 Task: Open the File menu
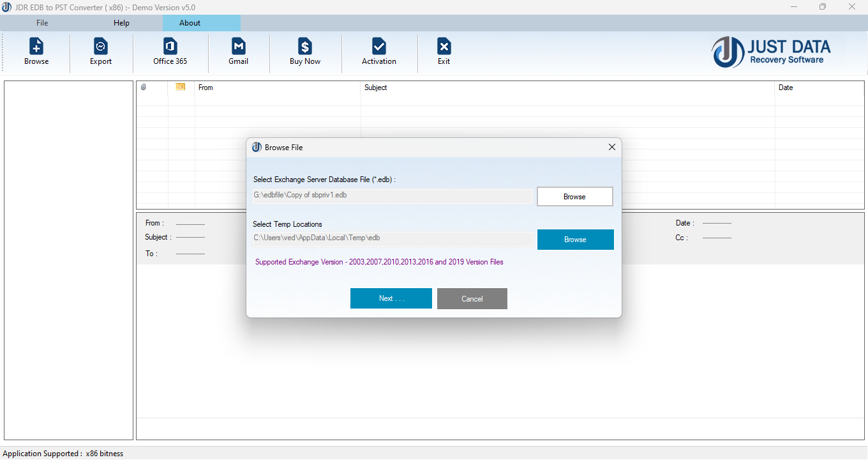coord(41,22)
